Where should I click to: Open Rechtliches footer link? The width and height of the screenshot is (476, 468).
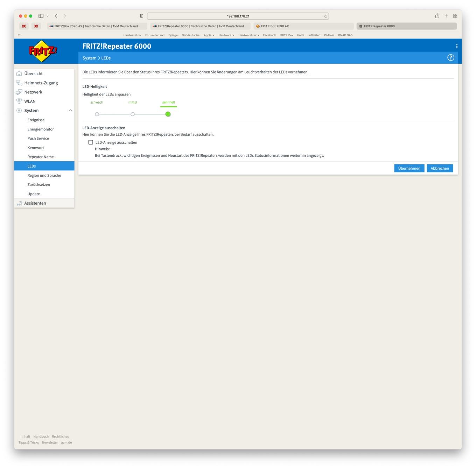60,437
